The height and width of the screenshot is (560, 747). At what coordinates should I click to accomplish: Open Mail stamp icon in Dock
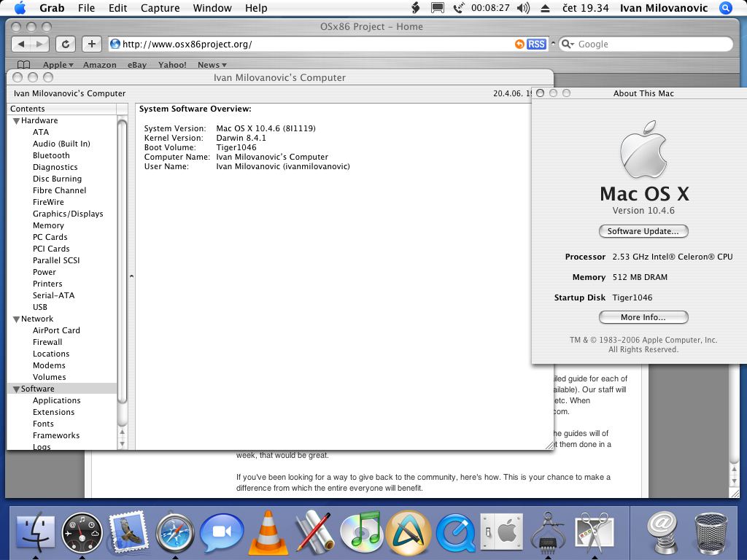coord(127,532)
